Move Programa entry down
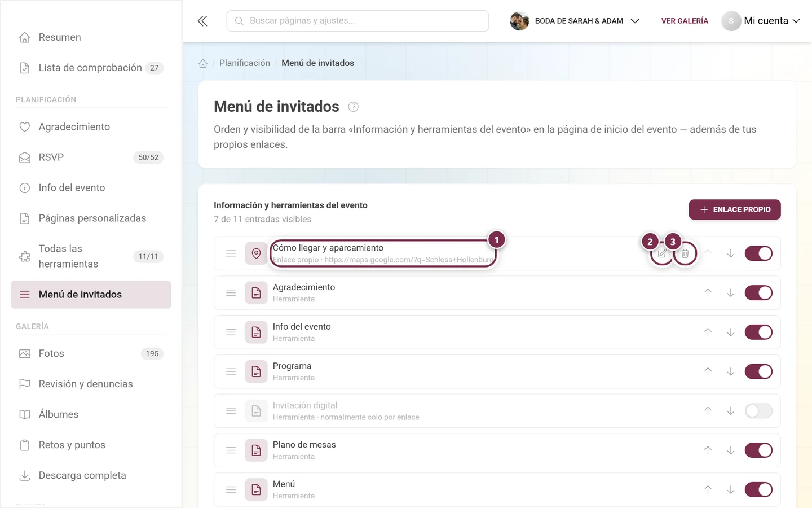The image size is (812, 508). pos(731,371)
